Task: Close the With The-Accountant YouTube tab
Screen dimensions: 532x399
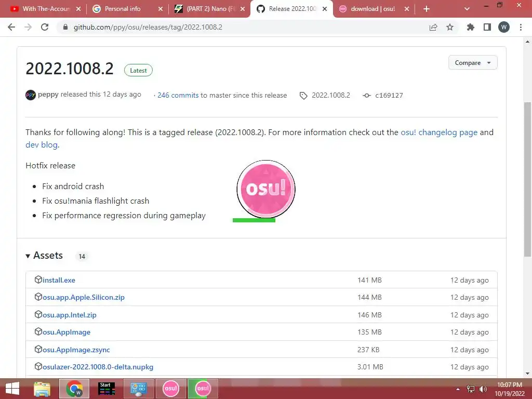Action: [x=78, y=9]
